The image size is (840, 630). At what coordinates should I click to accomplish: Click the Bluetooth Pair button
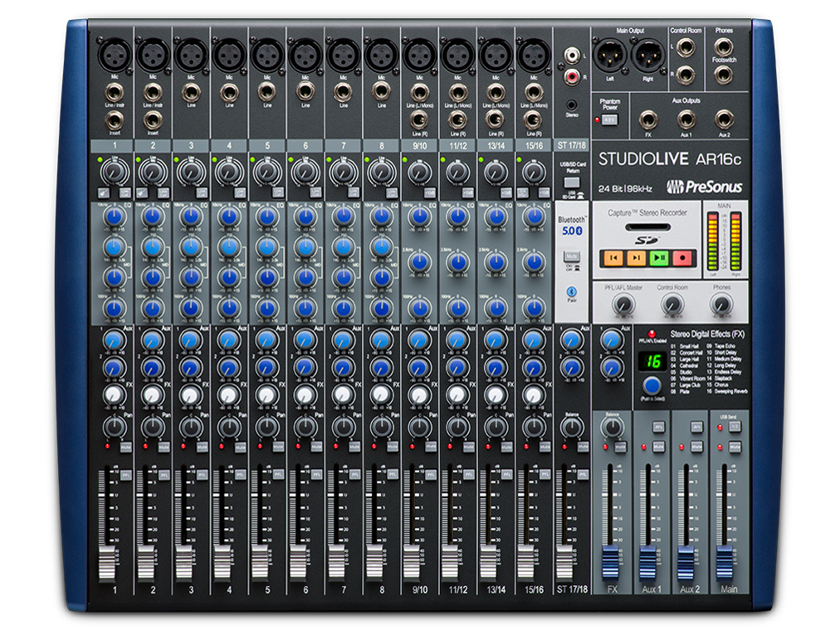tap(571, 291)
